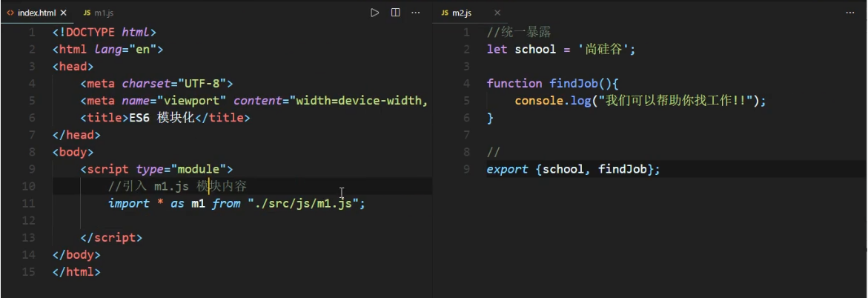
Task: Click line number 9 in m2.js
Action: pyautogui.click(x=467, y=169)
